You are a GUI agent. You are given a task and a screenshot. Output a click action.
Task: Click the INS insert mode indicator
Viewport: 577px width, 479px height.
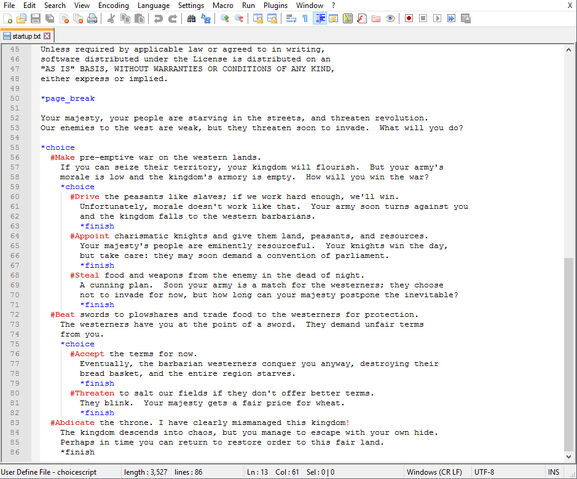pos(553,472)
